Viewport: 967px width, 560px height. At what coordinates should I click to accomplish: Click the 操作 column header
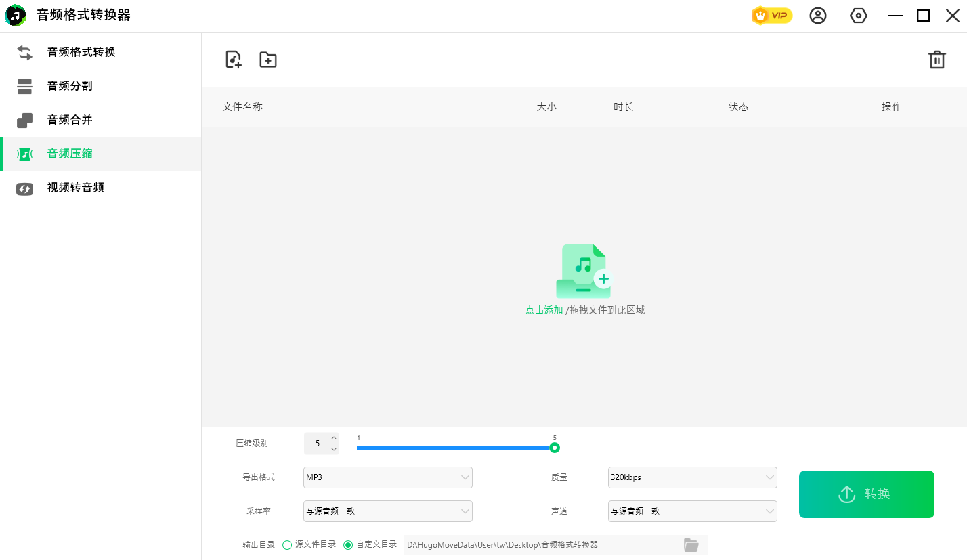coord(892,107)
